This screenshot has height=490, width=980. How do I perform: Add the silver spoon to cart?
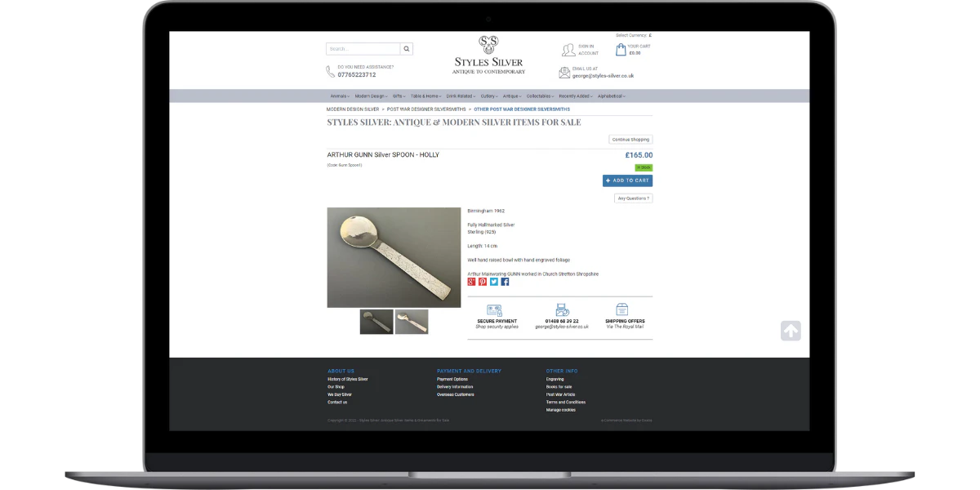tap(627, 180)
